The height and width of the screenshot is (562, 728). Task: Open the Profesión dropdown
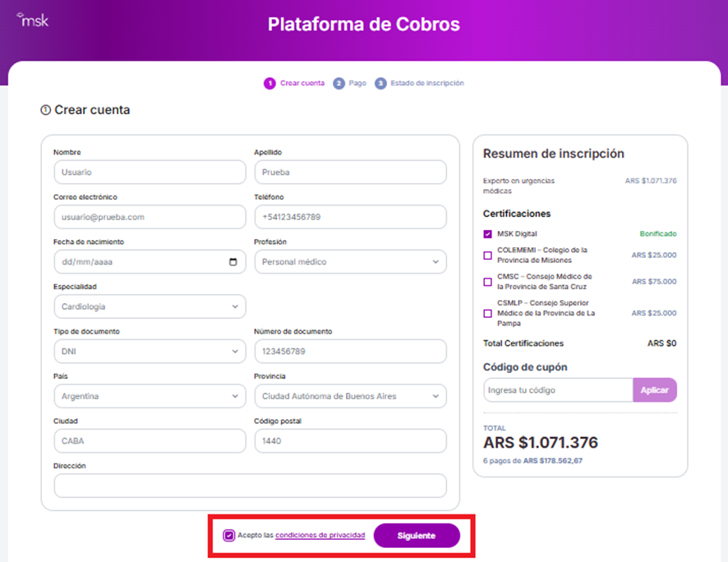click(x=351, y=262)
